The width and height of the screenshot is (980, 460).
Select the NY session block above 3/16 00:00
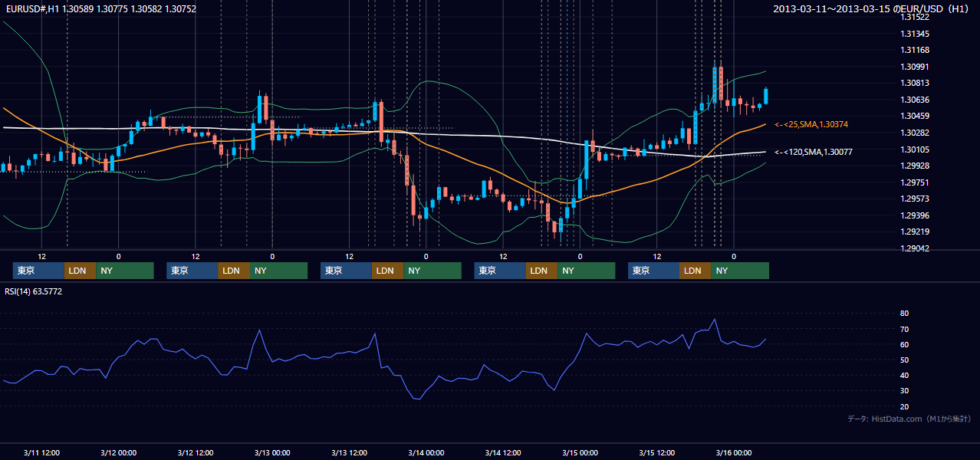[740, 271]
